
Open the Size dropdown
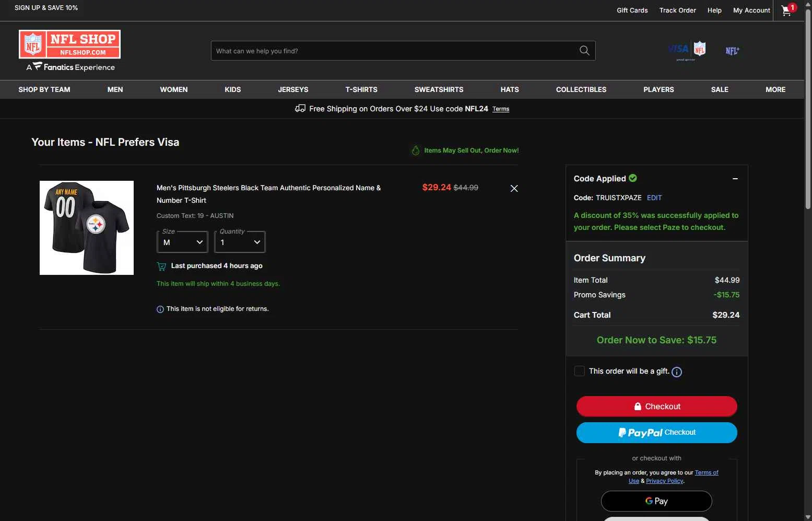coord(182,242)
